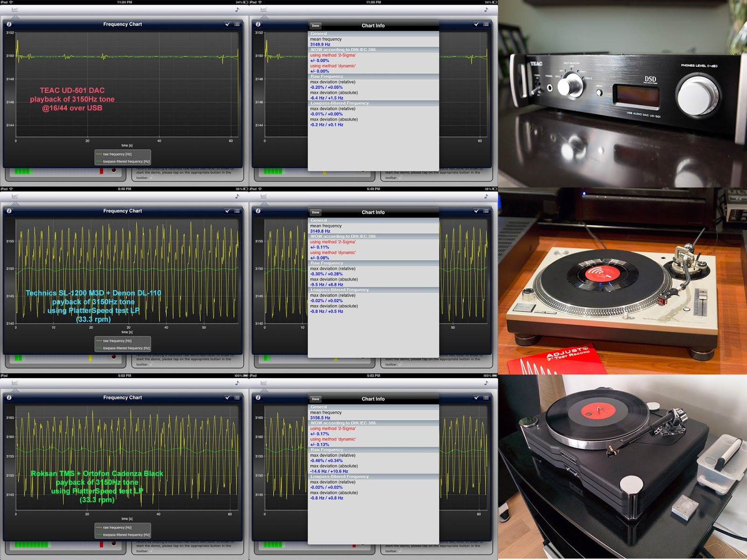Select the mean frequency value 3156.5 Hz
The image size is (747, 560).
click(x=320, y=418)
